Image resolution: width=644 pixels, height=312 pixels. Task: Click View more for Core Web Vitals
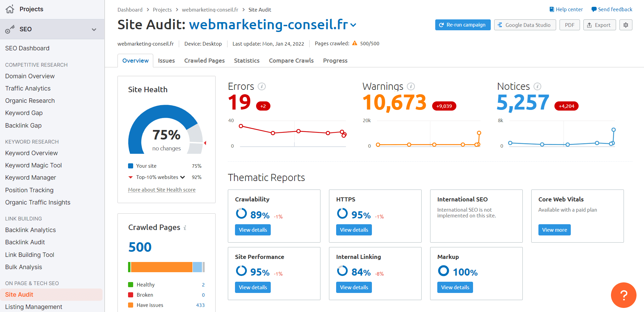554,230
